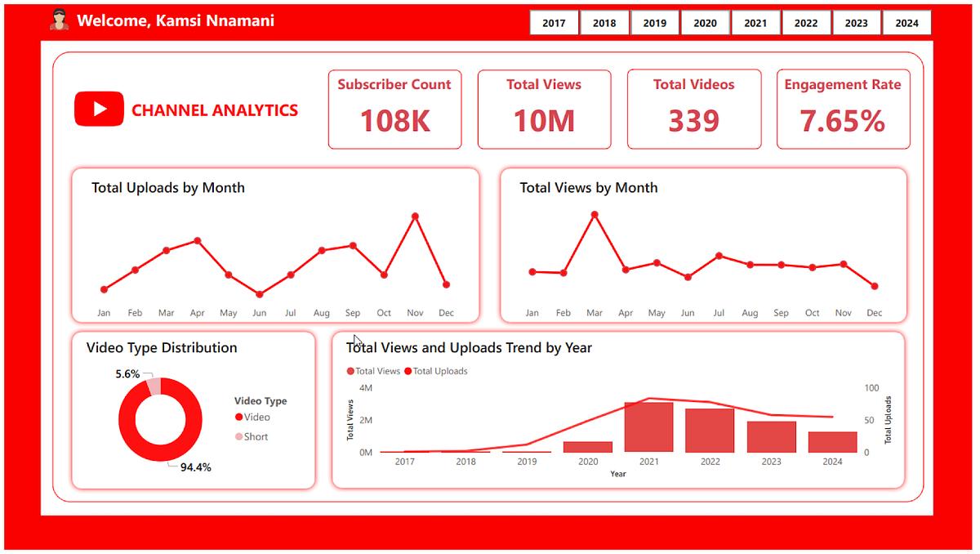Choose the 2022 year filter
Image resolution: width=980 pixels, height=554 pixels.
806,23
